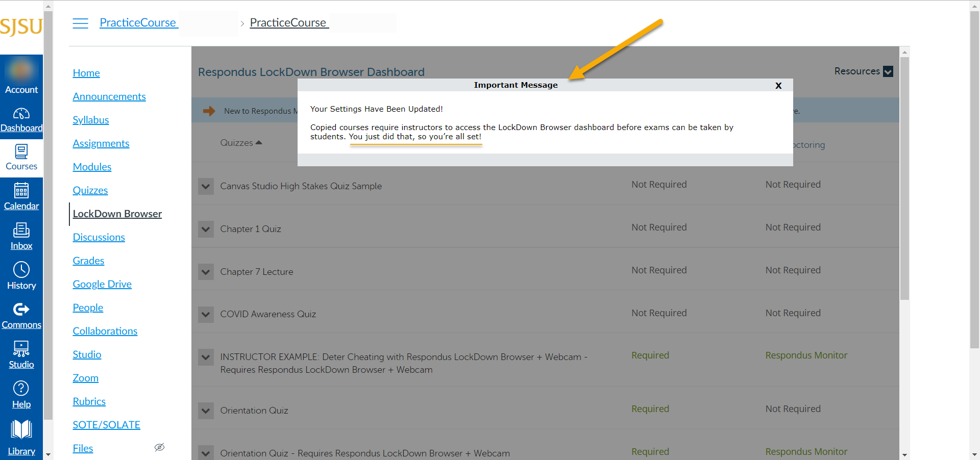This screenshot has width=980, height=460.
Task: Open Quizzes in course menu
Action: [90, 190]
